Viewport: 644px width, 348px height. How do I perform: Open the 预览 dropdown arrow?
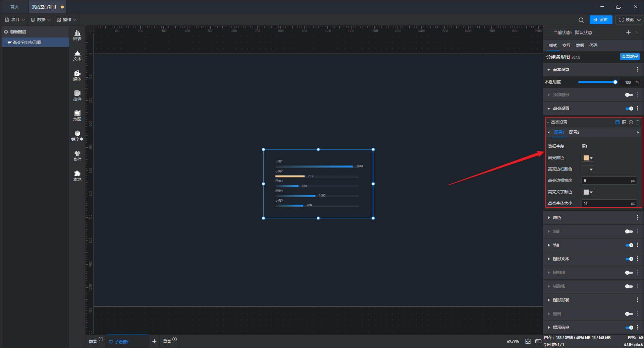639,20
